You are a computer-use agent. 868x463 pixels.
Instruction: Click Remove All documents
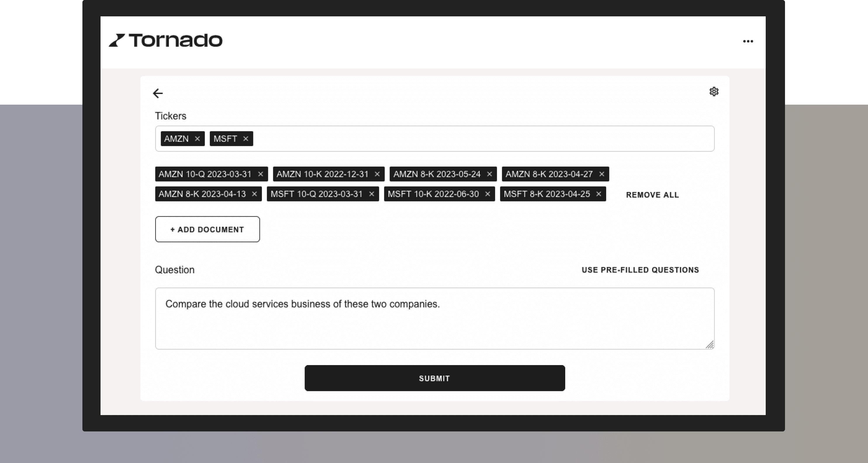coord(652,195)
